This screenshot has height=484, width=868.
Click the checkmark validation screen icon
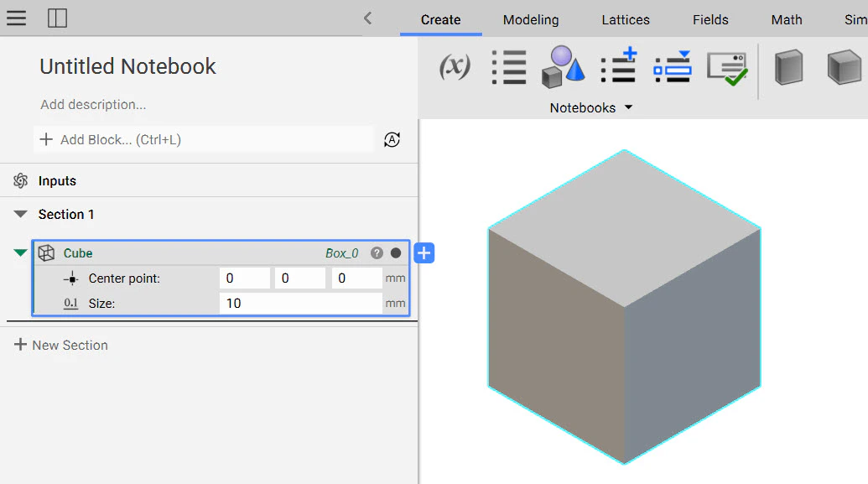point(727,69)
